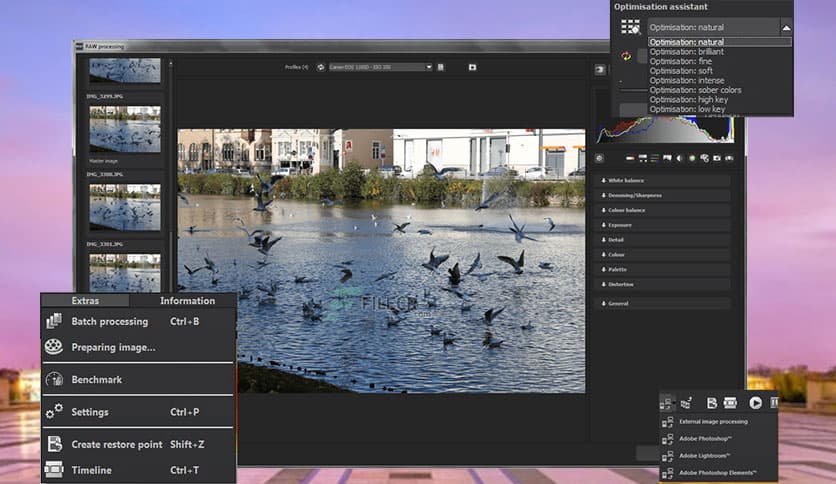Click the restore point icon in bottom toolbar
The height and width of the screenshot is (484, 836).
(711, 402)
